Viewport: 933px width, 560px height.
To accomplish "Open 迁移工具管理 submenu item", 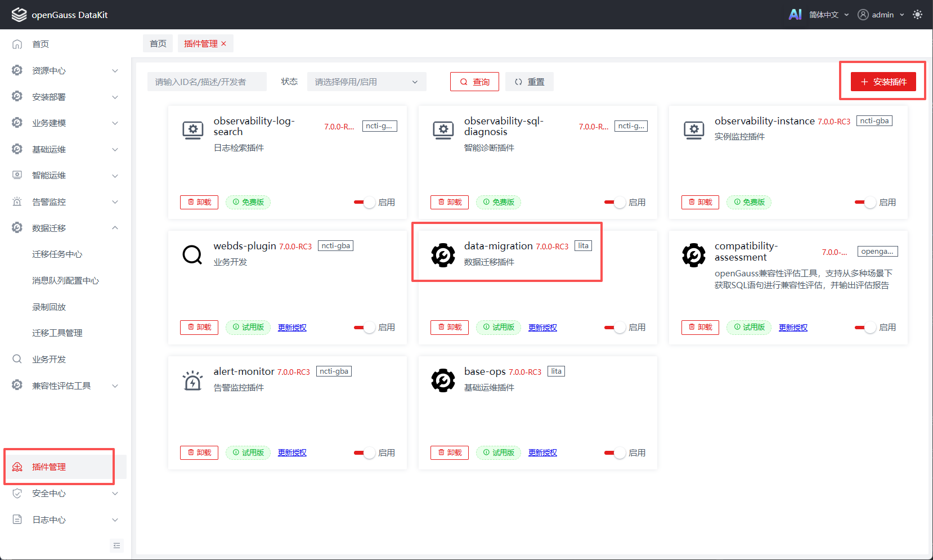I will (57, 333).
